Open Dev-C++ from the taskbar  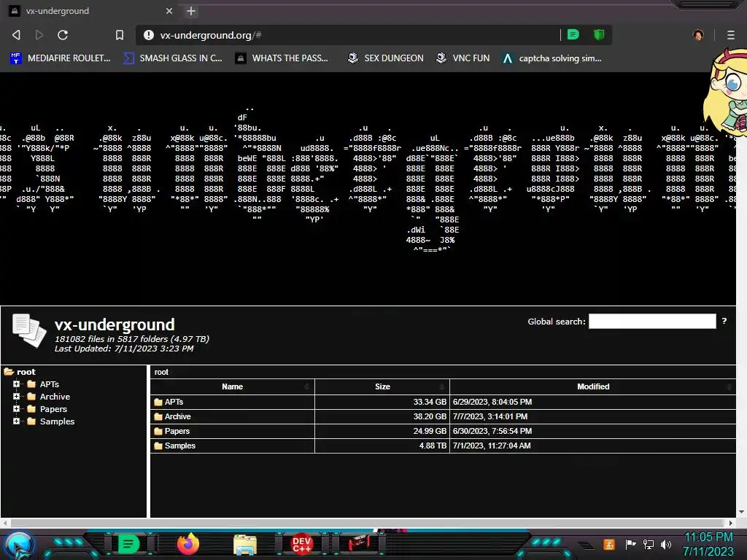(301, 544)
